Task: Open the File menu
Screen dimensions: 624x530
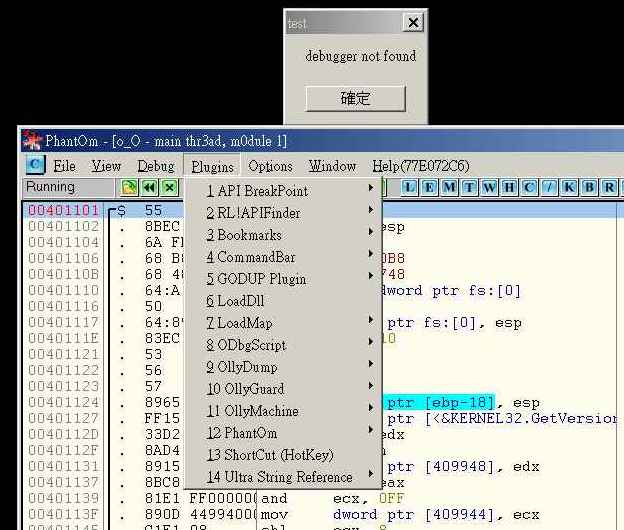Action: point(64,166)
